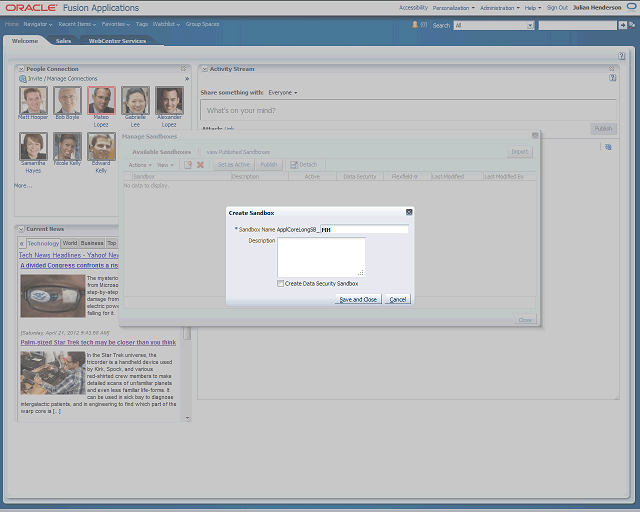640x512 pixels.
Task: Click Close button in Manage Sandboxes
Action: (525, 320)
